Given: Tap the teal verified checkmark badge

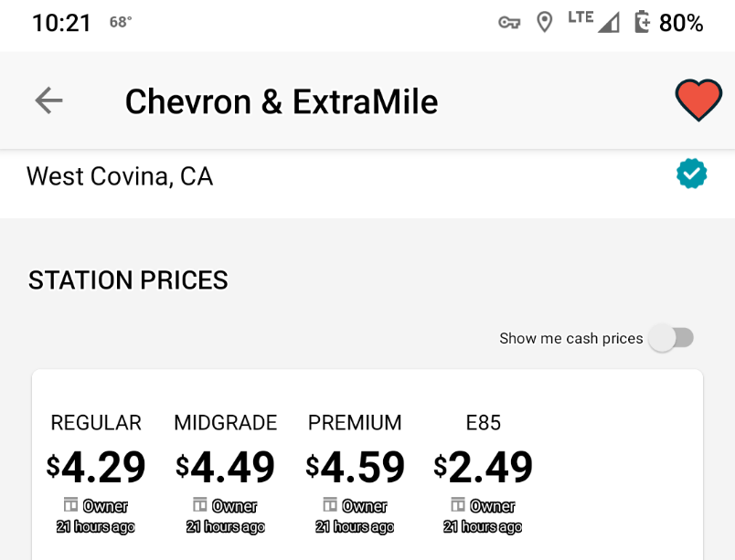Looking at the screenshot, I should (x=691, y=174).
